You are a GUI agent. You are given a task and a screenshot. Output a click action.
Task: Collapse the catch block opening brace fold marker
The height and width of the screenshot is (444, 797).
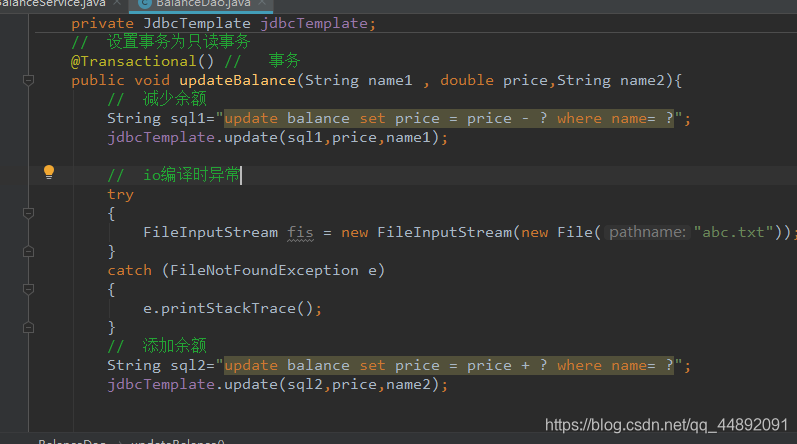point(28,290)
